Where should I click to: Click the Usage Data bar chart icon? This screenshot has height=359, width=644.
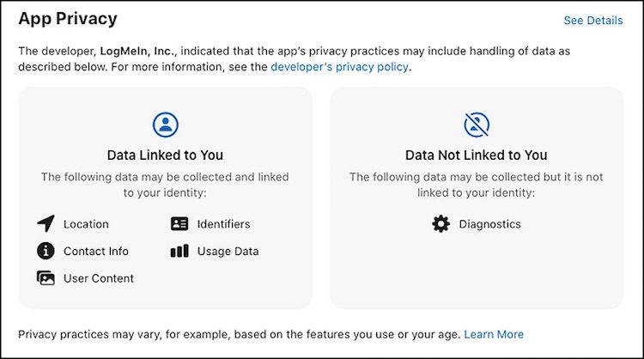pos(179,251)
